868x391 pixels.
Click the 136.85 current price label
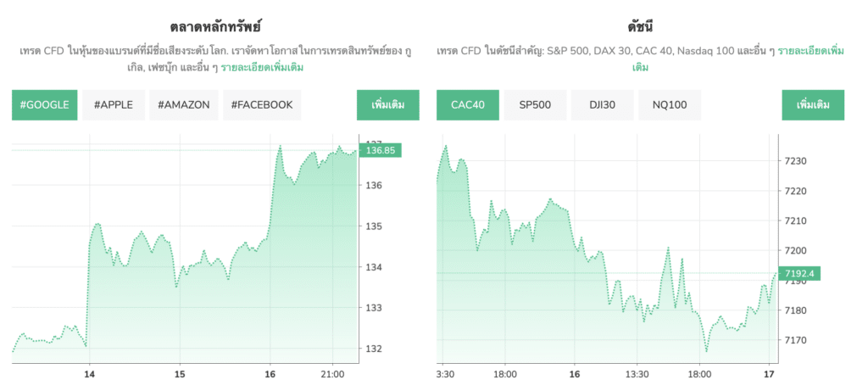point(381,150)
